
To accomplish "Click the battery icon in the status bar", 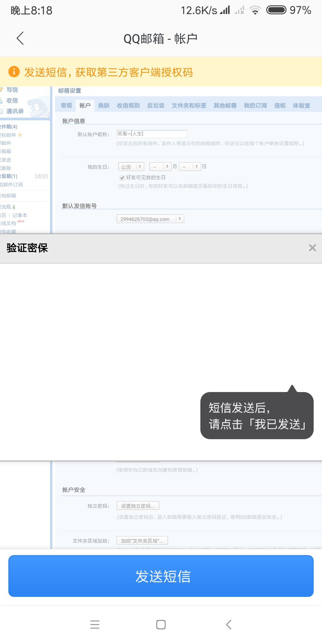I will (x=276, y=10).
